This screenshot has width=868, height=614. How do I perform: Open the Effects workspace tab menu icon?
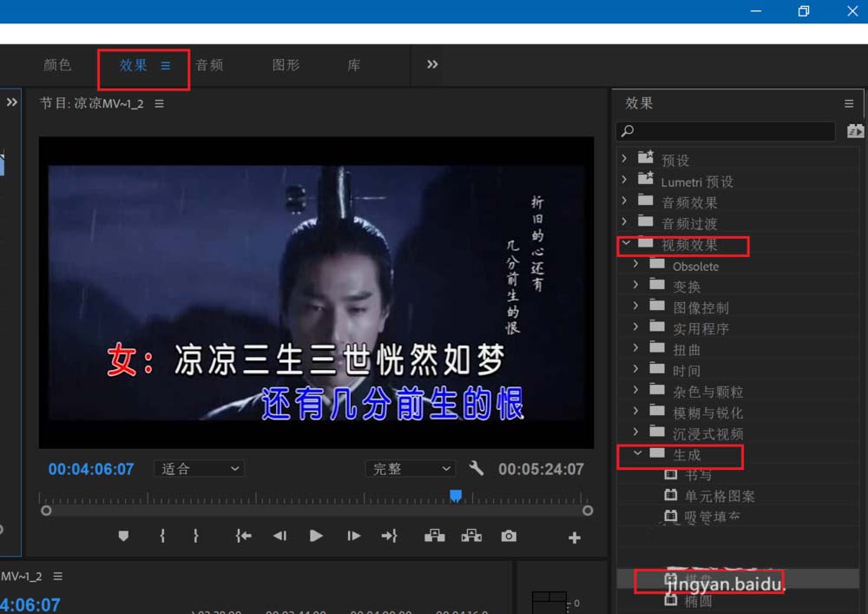[x=166, y=66]
